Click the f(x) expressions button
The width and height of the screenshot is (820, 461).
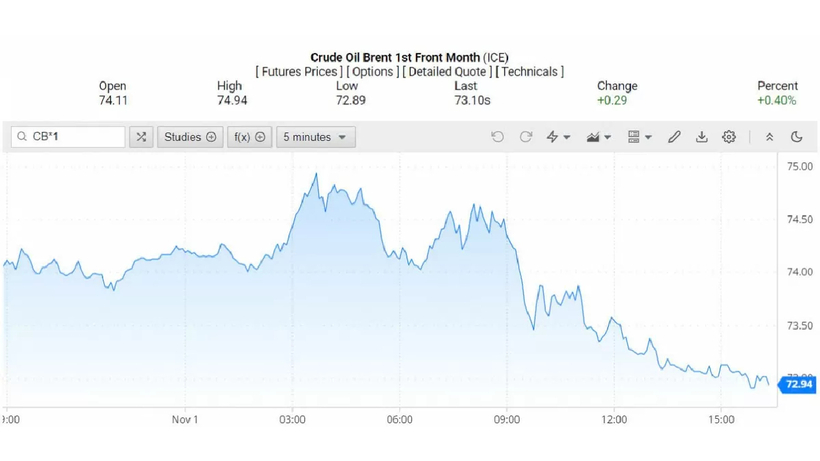click(x=249, y=137)
